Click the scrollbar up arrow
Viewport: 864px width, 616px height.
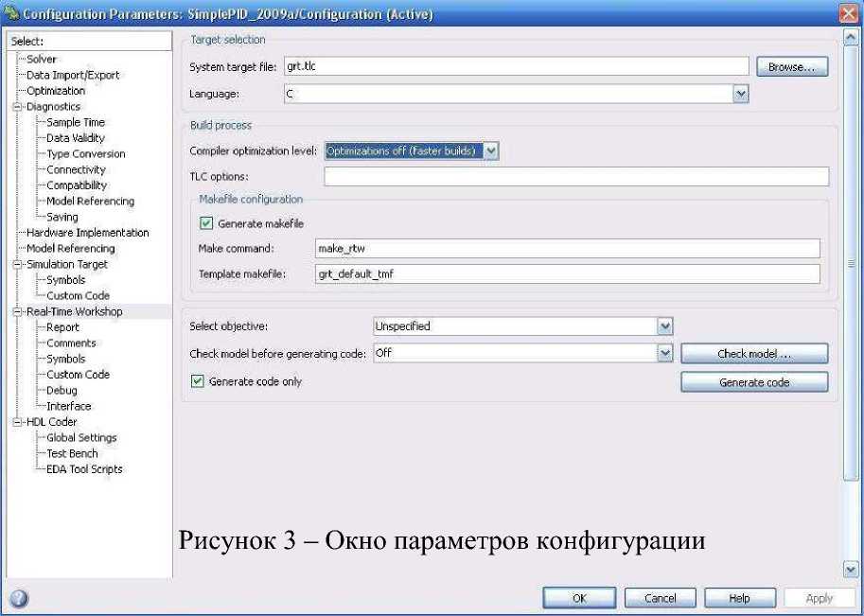851,37
